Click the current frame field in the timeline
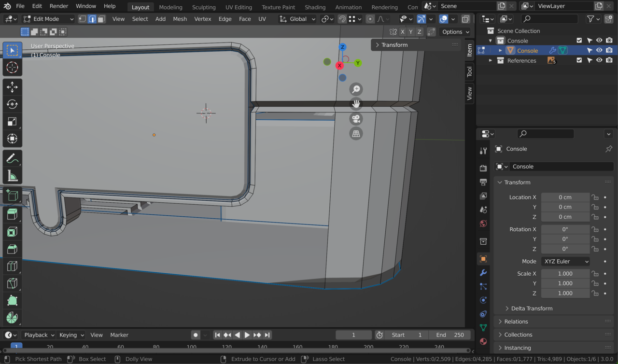The width and height of the screenshot is (618, 364). click(x=353, y=335)
